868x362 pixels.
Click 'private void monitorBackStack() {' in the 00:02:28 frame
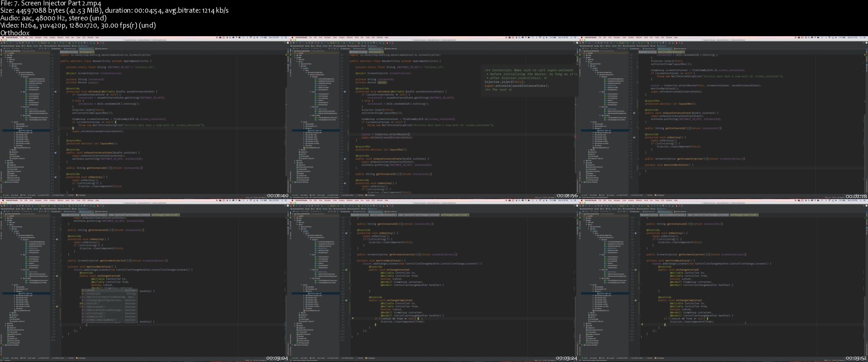669,165
